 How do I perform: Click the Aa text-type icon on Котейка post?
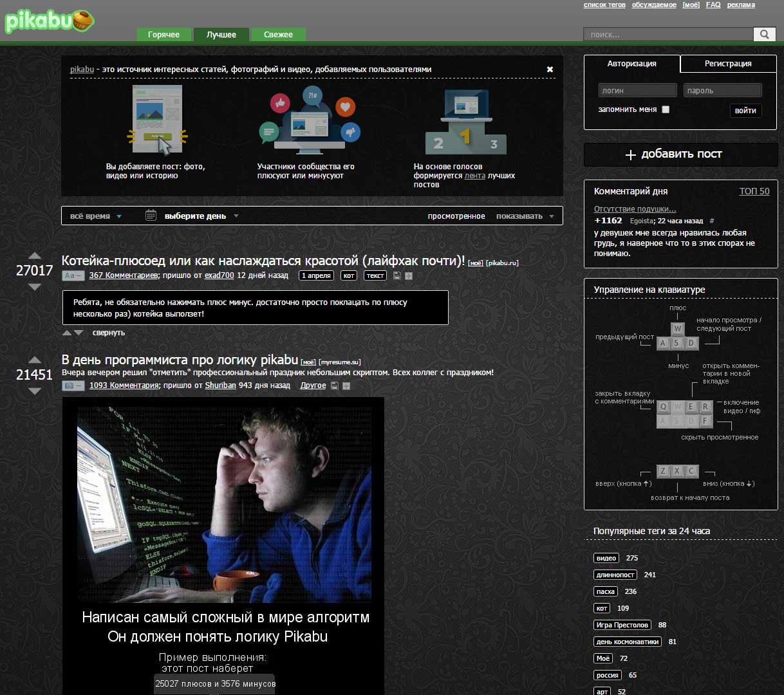click(73, 275)
